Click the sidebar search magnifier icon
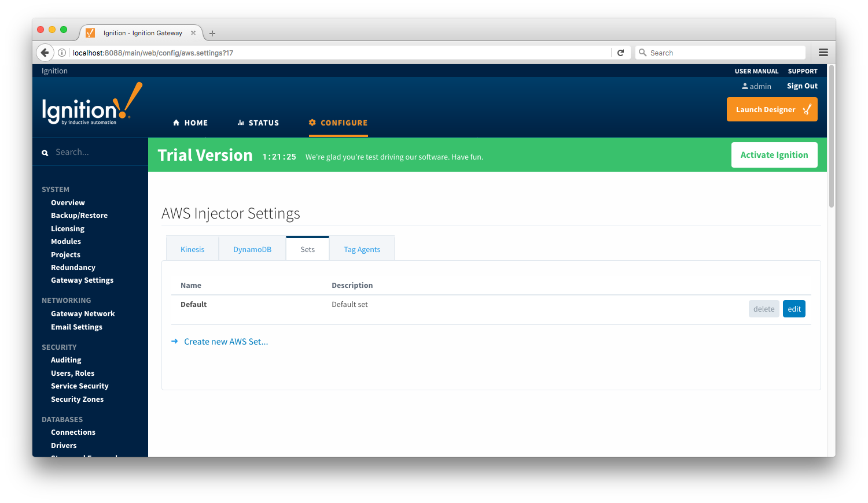This screenshot has width=868, height=503. coord(45,153)
